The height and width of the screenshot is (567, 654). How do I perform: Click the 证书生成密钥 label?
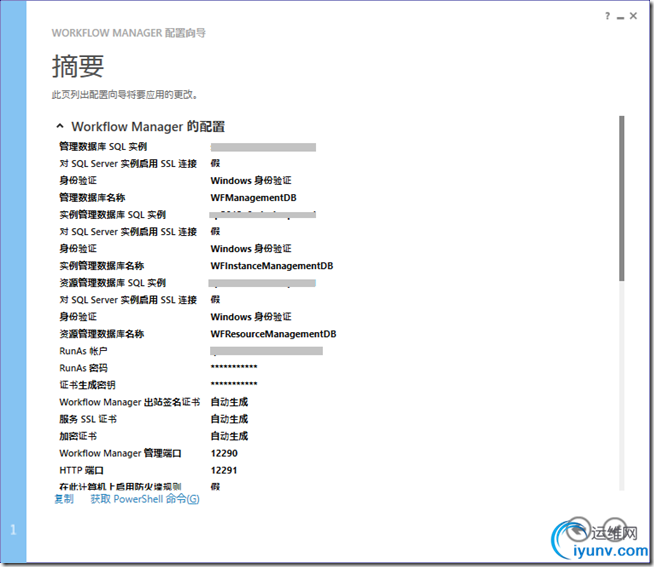pyautogui.click(x=88, y=385)
